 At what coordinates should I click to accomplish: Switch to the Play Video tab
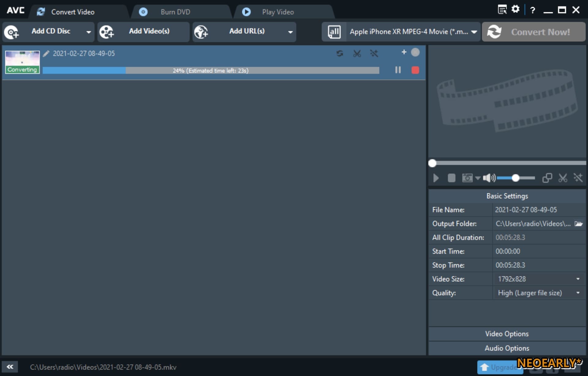pos(277,12)
